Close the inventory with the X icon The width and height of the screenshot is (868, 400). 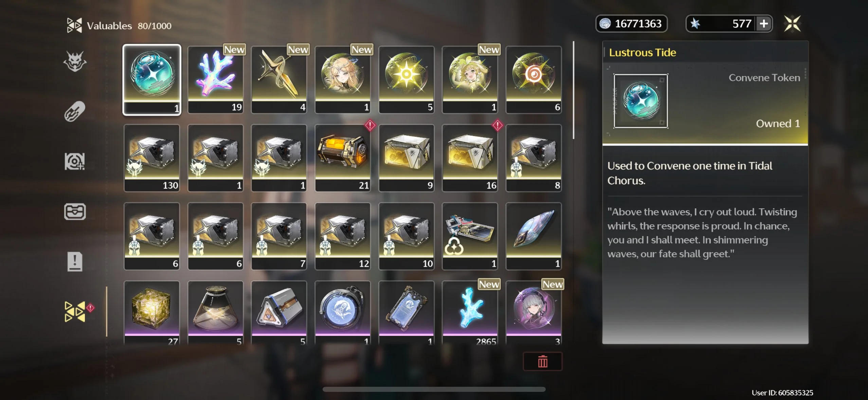click(792, 24)
